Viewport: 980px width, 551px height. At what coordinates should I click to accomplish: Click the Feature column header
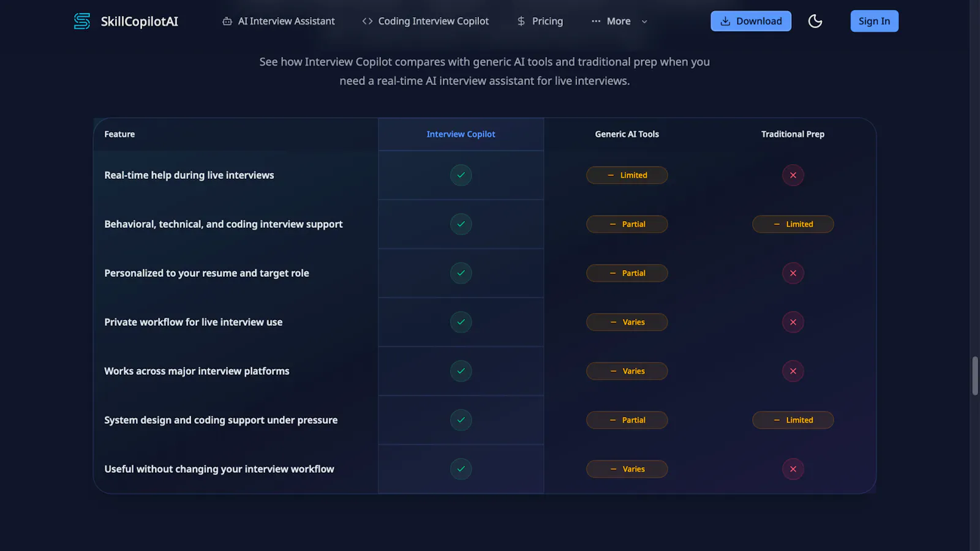coord(119,134)
